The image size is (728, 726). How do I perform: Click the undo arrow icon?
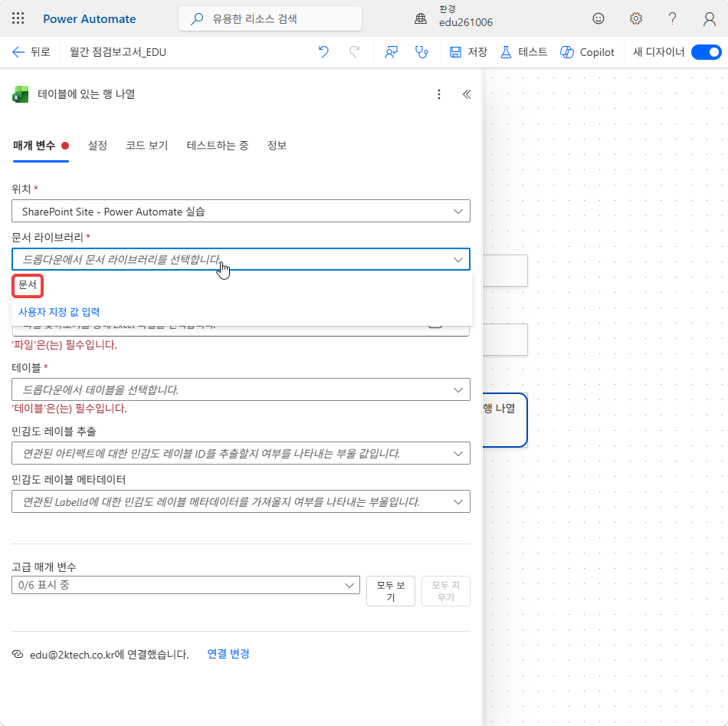point(323,52)
